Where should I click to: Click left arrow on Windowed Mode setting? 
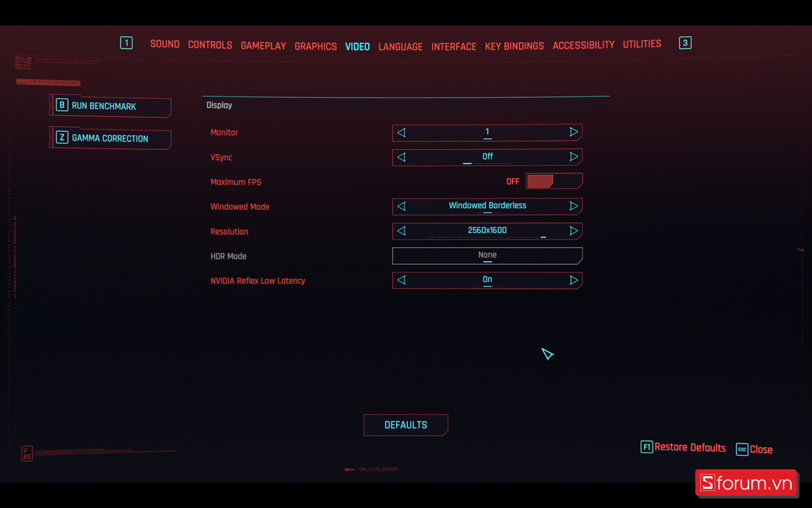[401, 206]
